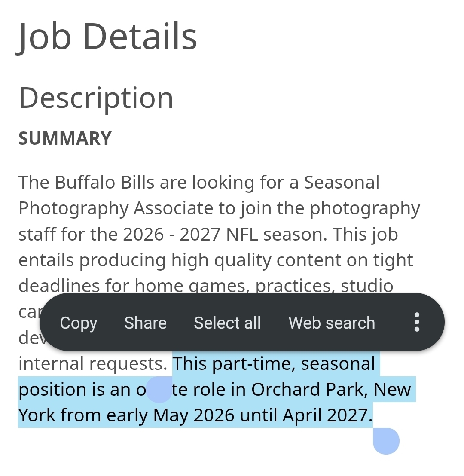The image size is (464, 476).
Task: Click the word "Seasonal" in the first line
Action: [x=342, y=183]
